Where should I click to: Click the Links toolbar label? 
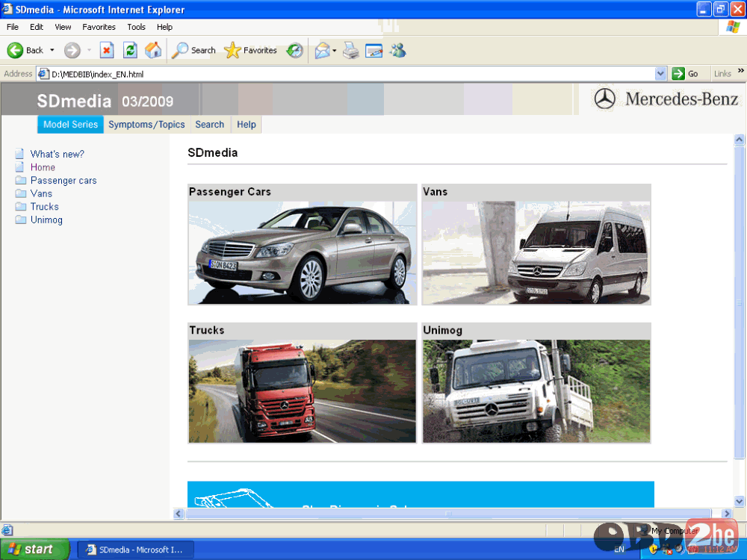pos(722,74)
